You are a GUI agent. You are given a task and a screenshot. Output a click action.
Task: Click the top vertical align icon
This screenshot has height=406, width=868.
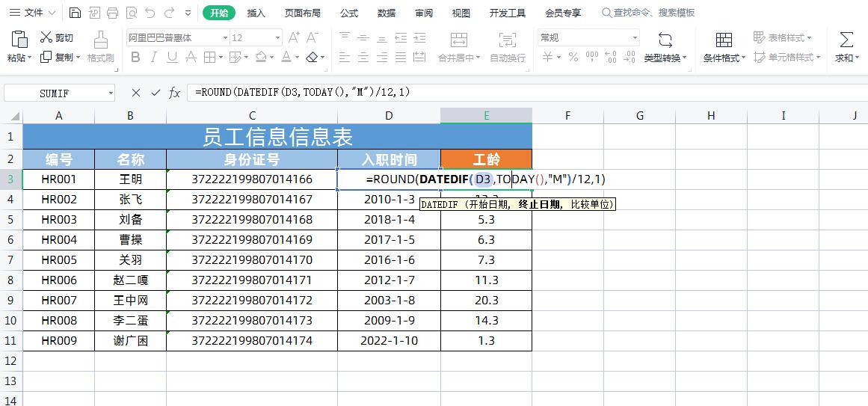coord(345,37)
